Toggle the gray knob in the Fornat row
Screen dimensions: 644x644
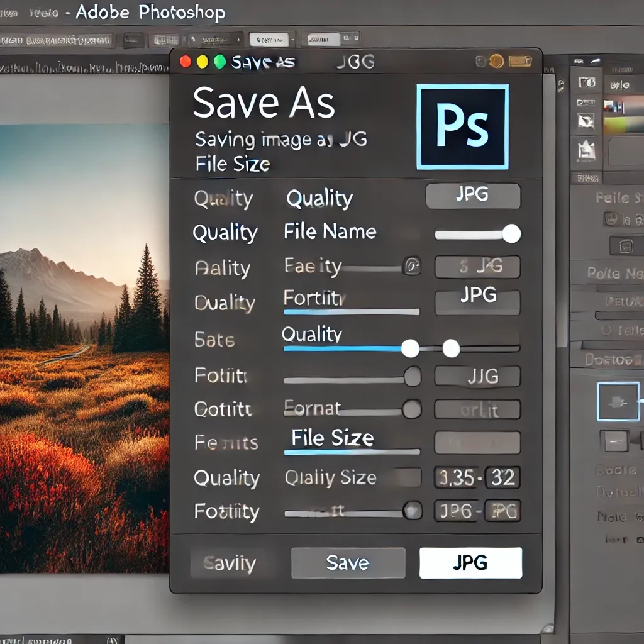(x=412, y=409)
